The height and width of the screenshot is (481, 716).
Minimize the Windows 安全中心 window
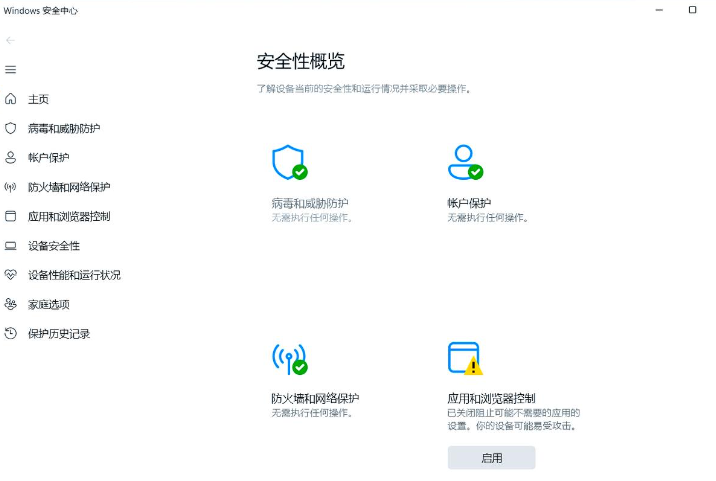[x=658, y=10]
